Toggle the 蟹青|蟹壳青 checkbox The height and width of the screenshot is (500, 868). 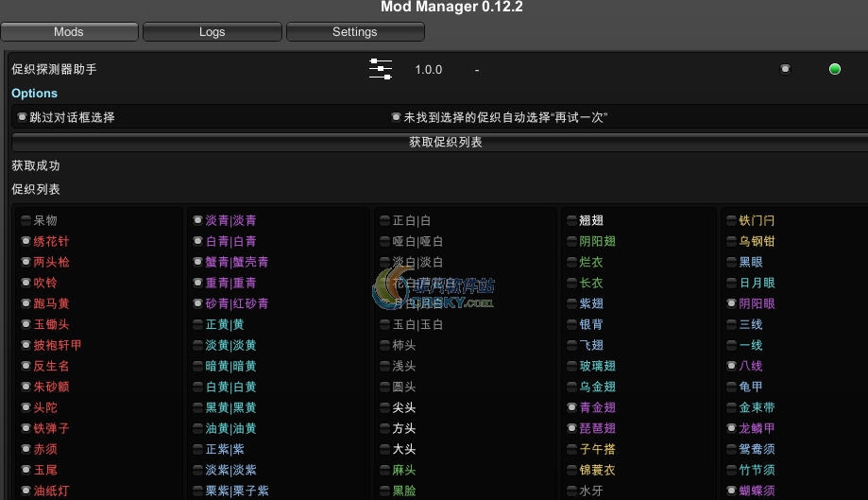(x=197, y=262)
